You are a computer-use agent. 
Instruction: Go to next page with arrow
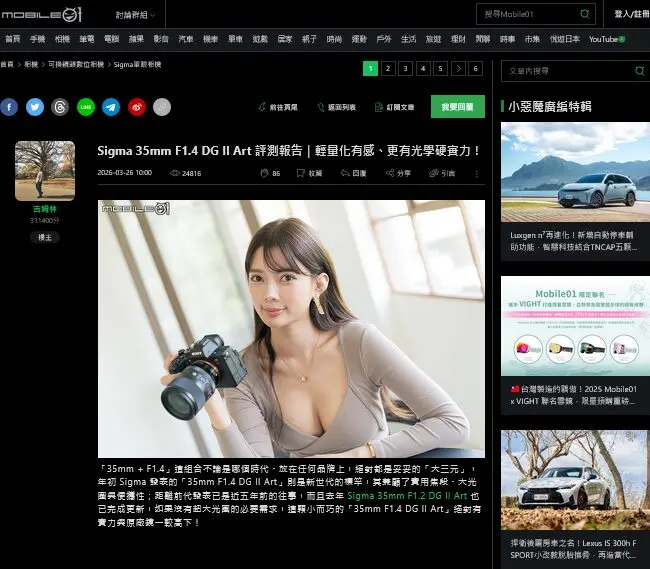(x=458, y=69)
